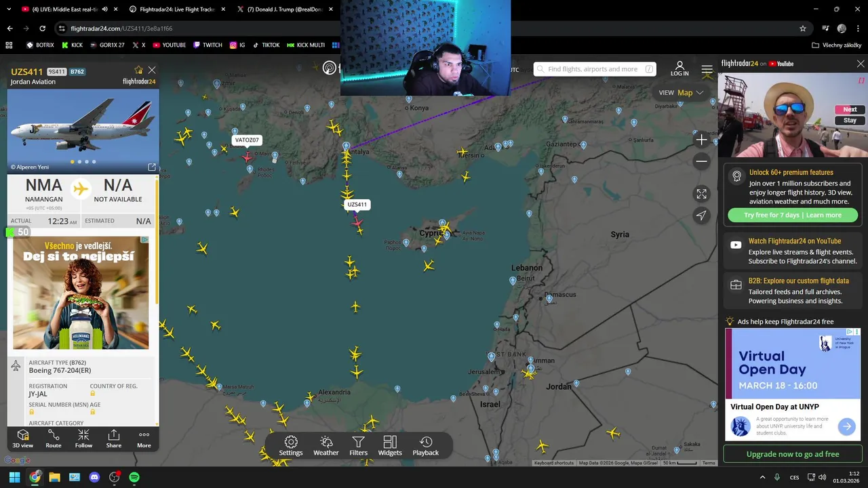Open Widgets panel
Viewport: 868px width, 488px height.
coord(390,446)
